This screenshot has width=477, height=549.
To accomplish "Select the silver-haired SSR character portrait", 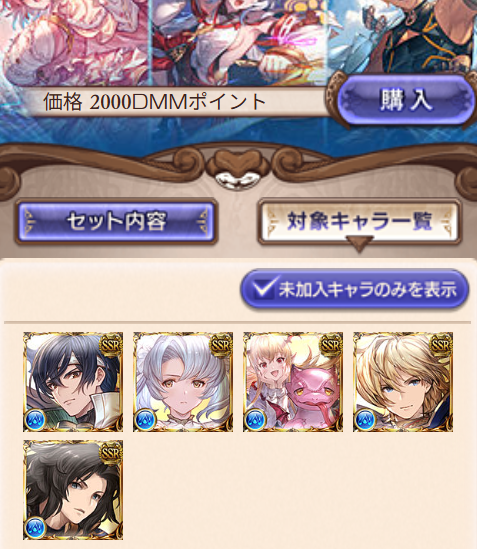I will [183, 382].
